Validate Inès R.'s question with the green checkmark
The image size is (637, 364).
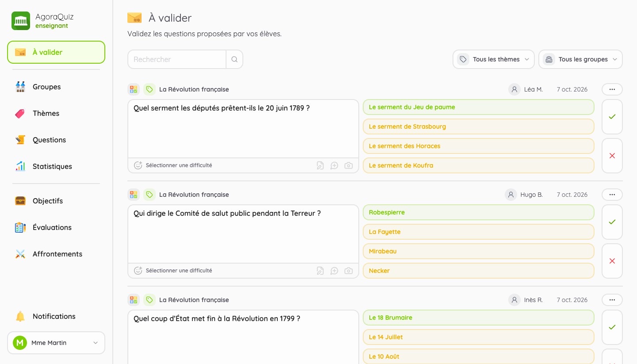pyautogui.click(x=612, y=327)
